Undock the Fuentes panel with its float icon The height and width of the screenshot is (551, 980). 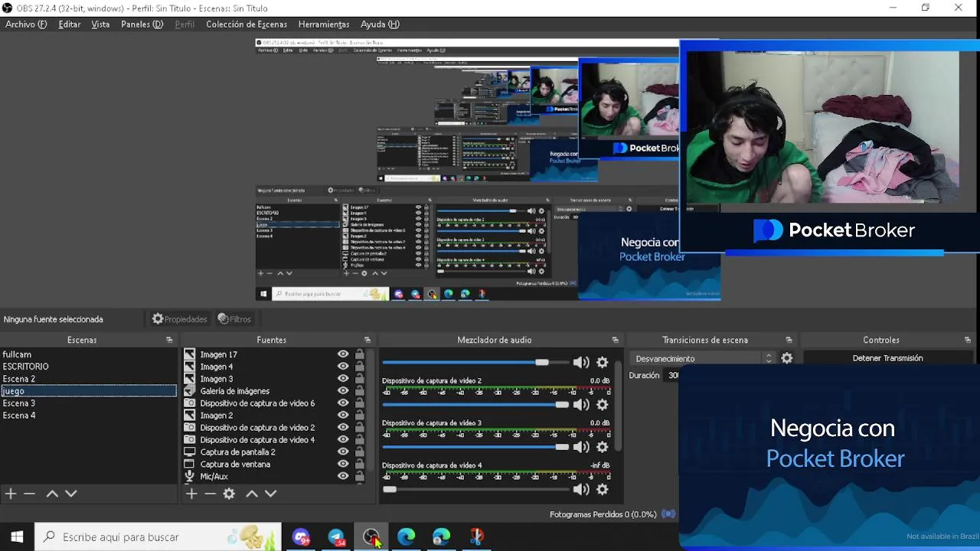pos(367,340)
